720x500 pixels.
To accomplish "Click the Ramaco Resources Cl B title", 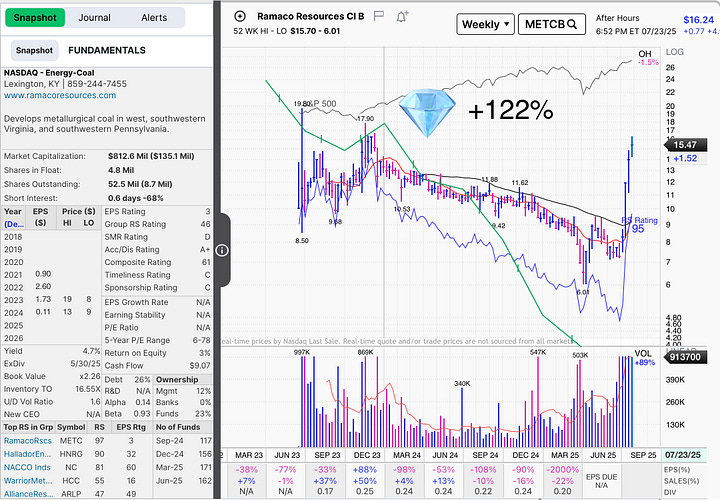I will point(310,17).
